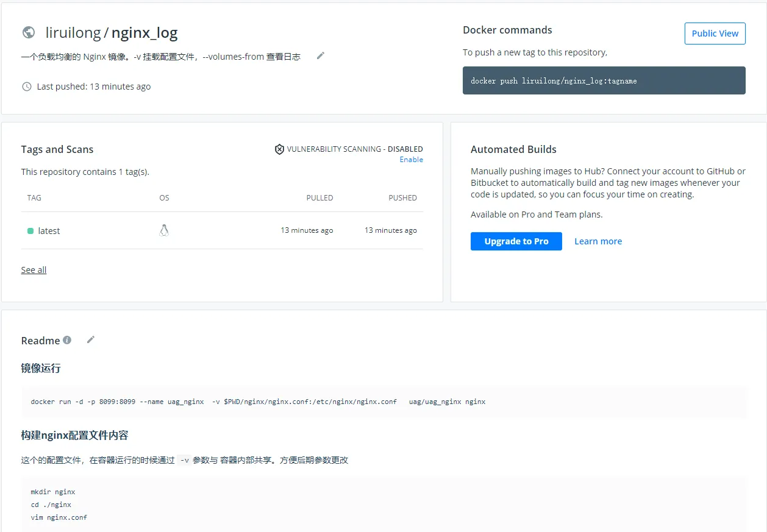Screen dimensions: 767x532
Task: Open the Public View button
Action: pos(715,33)
